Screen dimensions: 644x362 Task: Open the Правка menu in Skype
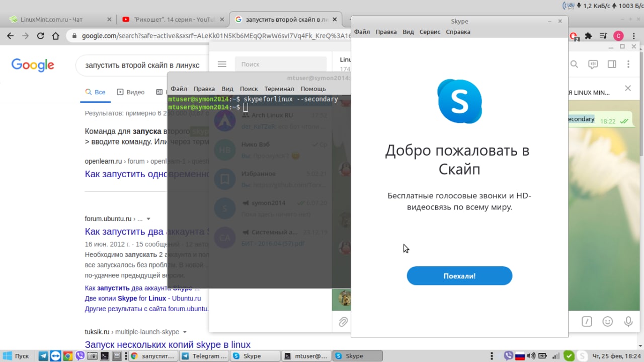click(386, 32)
